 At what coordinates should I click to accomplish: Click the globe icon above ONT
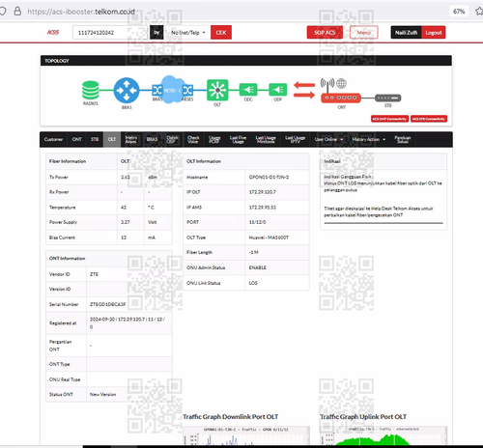point(342,83)
